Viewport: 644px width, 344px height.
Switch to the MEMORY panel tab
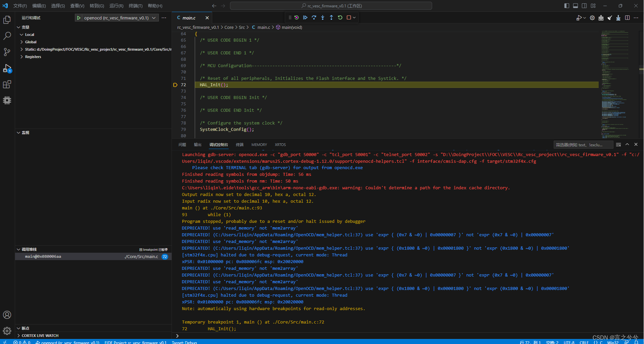[x=259, y=144]
